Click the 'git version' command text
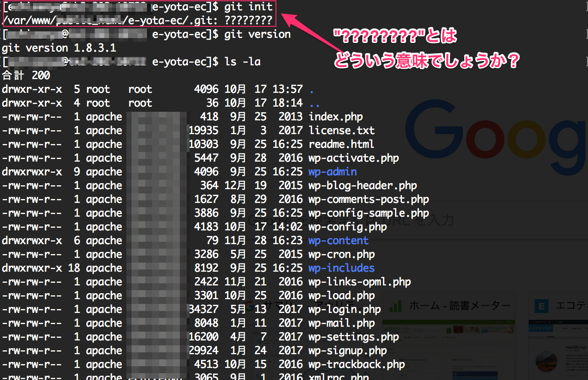The width and height of the screenshot is (588, 380). point(257,34)
